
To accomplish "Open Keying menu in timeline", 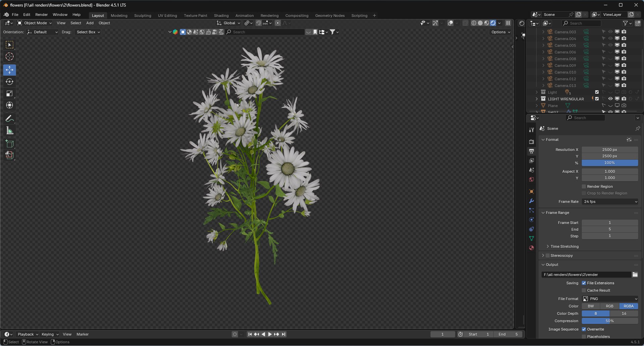I will [50, 334].
